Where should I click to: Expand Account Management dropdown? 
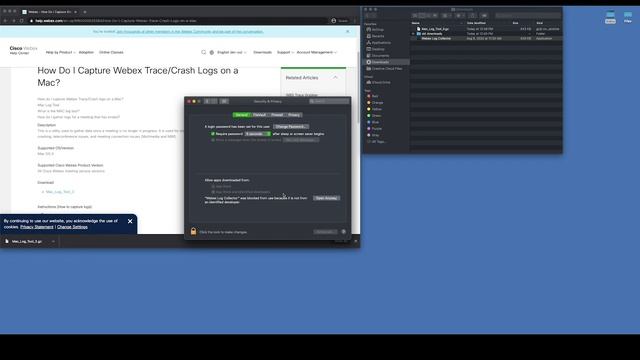click(317, 52)
